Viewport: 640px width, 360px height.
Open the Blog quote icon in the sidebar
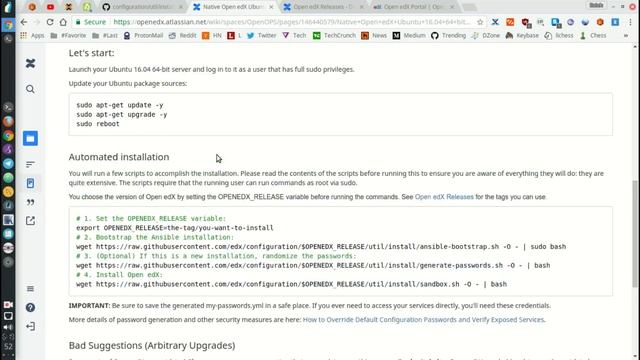click(30, 202)
